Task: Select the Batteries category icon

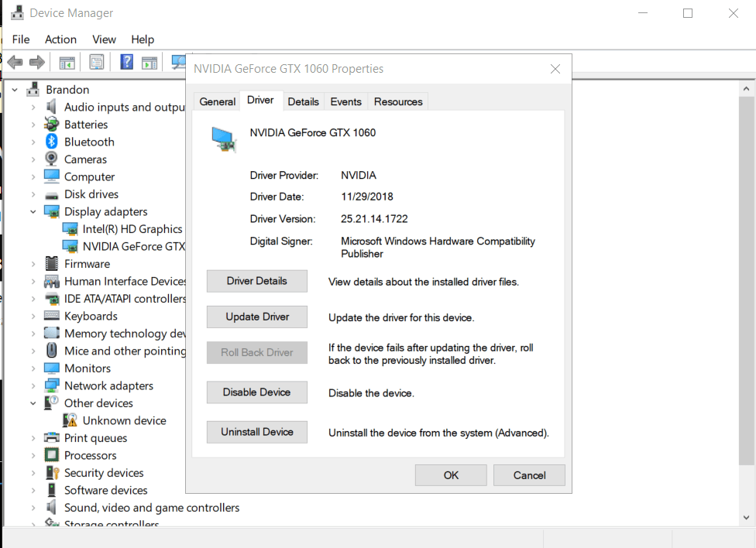Action: [x=51, y=124]
